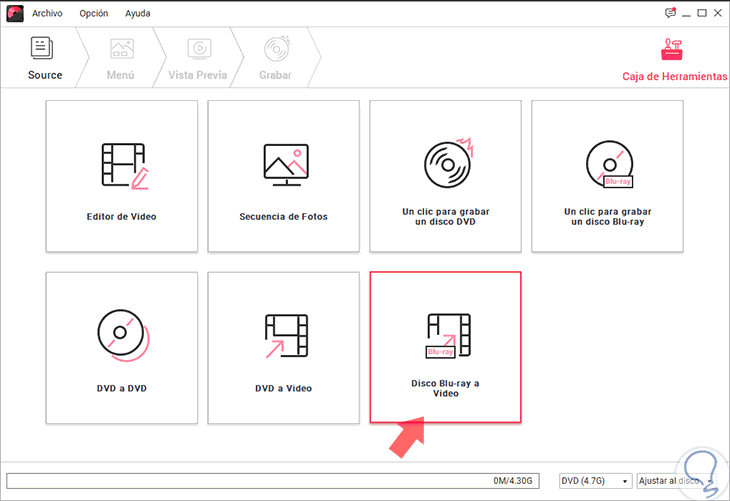Open Caja de Herramientas toolbox
Image resolution: width=730 pixels, height=501 pixels.
pyautogui.click(x=674, y=60)
